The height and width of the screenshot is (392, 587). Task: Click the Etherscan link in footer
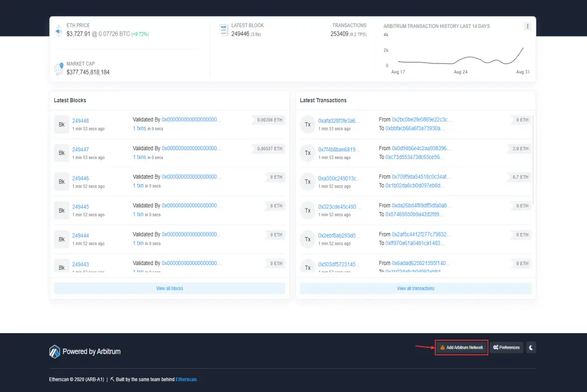(x=186, y=379)
